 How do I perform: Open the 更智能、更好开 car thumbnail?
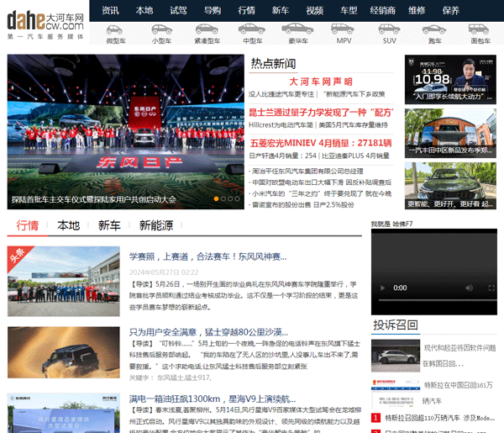(x=450, y=186)
